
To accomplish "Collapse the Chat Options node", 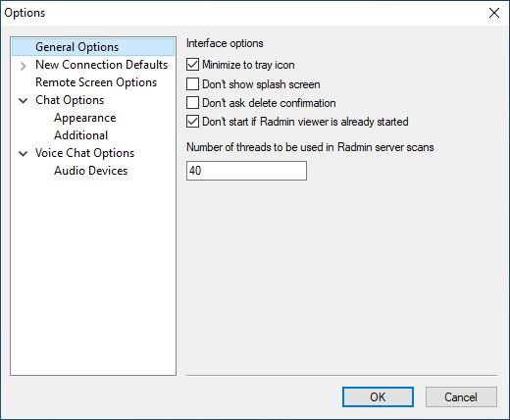I will (x=24, y=100).
